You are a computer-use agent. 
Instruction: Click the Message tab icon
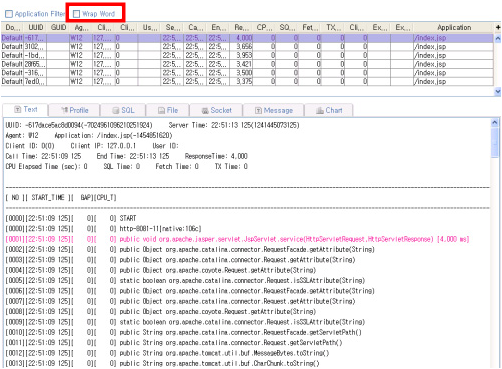tap(258, 110)
